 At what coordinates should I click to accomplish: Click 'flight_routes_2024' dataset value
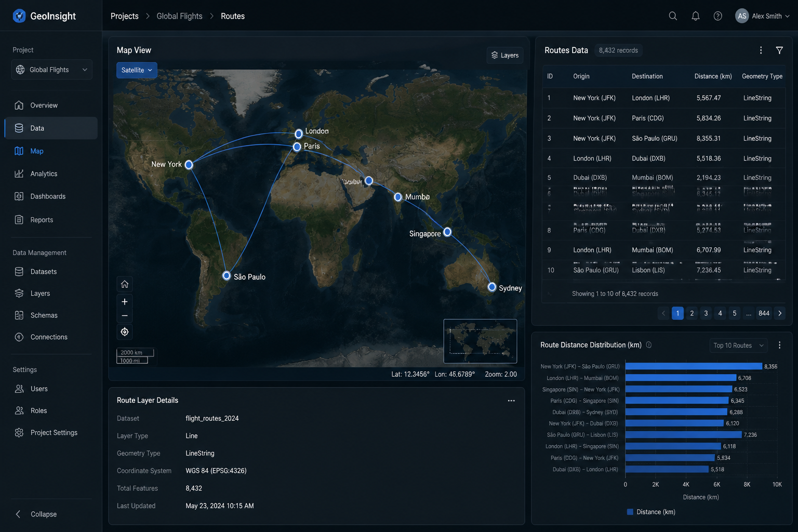coord(212,418)
